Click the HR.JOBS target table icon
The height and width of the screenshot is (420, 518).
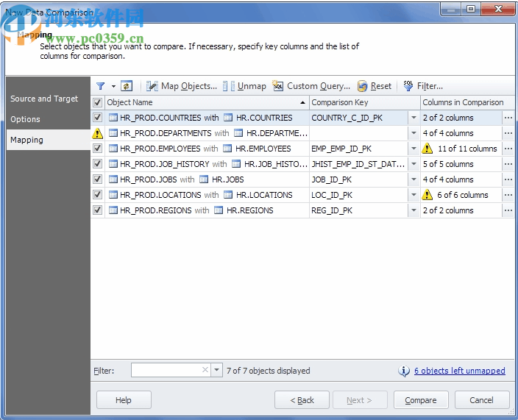[x=204, y=179]
